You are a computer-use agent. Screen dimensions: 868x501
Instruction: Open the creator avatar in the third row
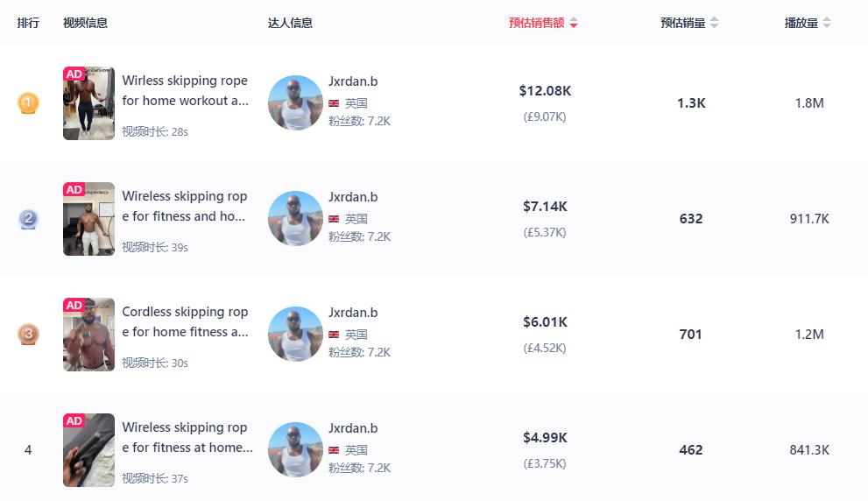pyautogui.click(x=295, y=335)
